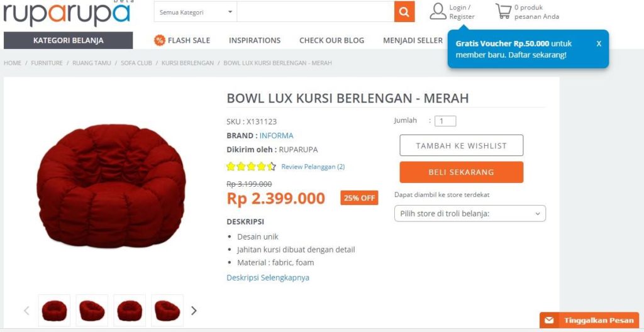Go to Check Our Blog

[332, 40]
